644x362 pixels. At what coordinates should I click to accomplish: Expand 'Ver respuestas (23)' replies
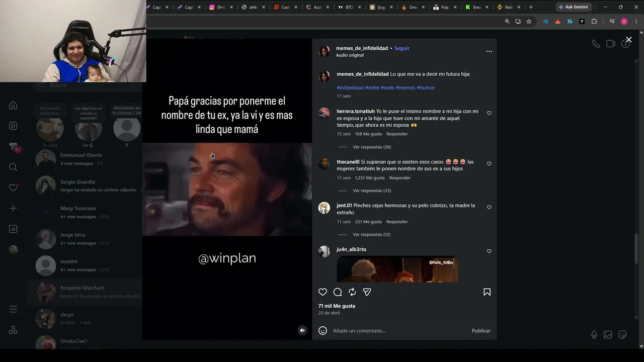coord(372,191)
